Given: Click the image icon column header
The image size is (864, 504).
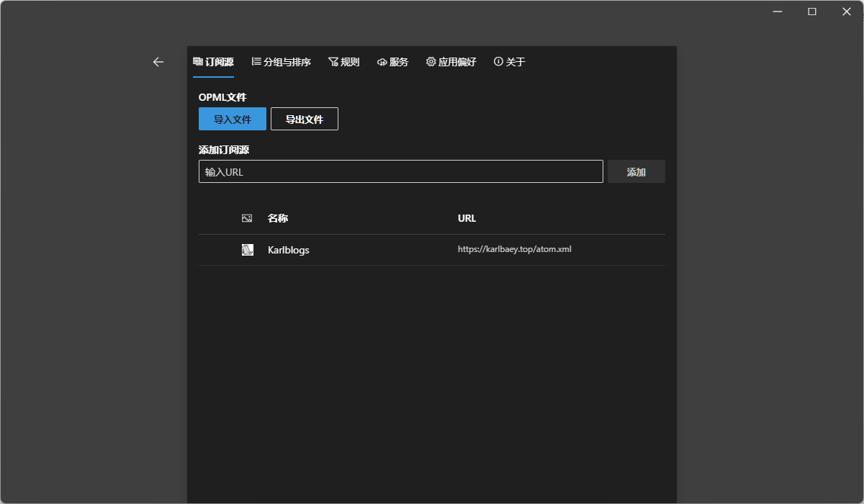Looking at the screenshot, I should tap(247, 218).
